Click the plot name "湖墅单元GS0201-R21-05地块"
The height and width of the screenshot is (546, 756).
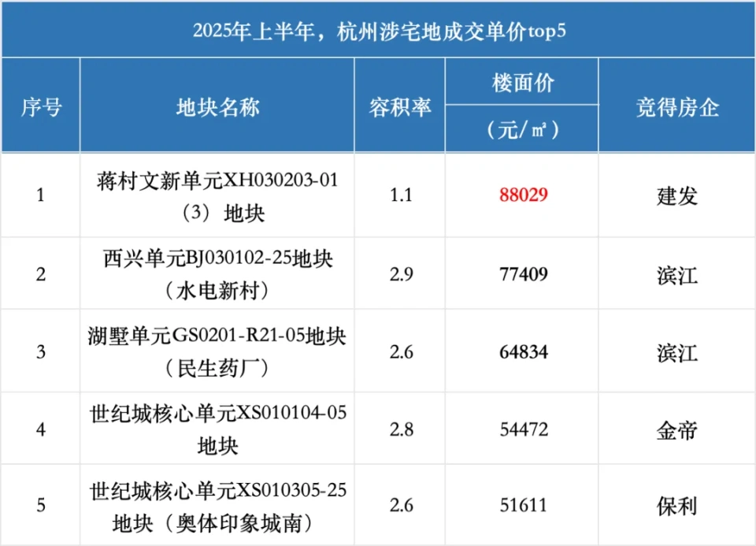pos(217,336)
